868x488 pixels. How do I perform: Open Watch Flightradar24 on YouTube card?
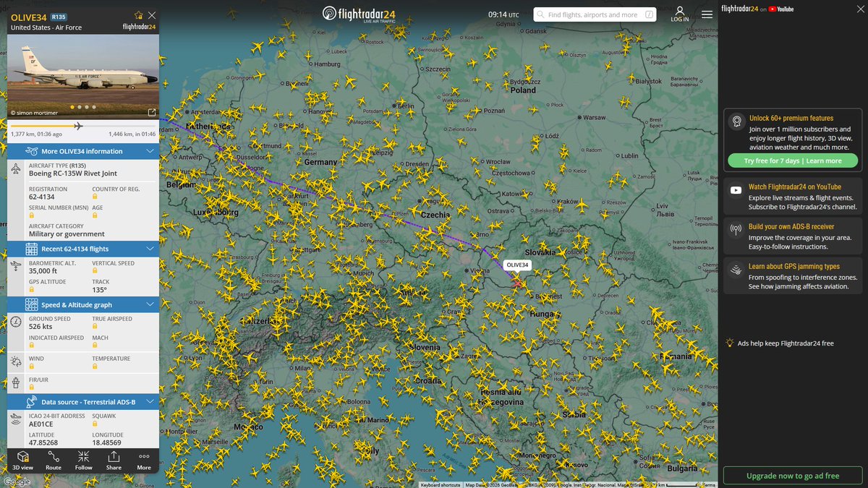click(x=793, y=197)
